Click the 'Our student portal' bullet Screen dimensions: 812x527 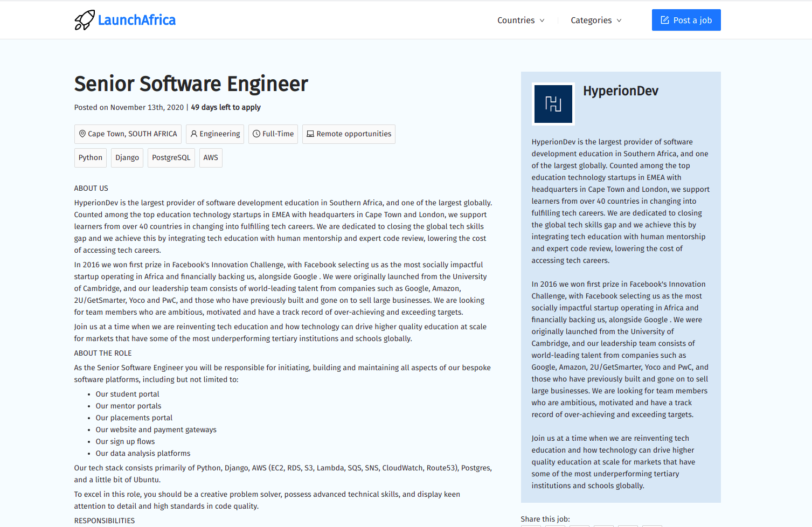click(x=128, y=394)
